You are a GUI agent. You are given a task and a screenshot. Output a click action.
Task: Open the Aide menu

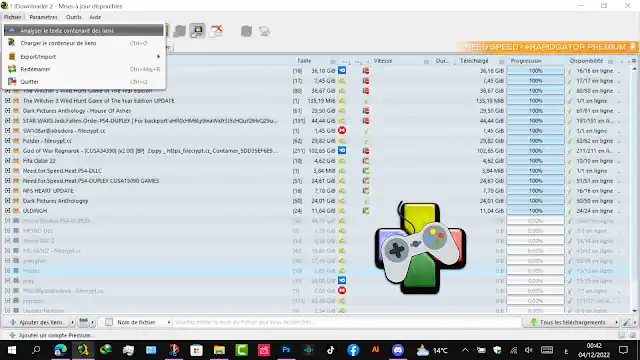coord(95,17)
